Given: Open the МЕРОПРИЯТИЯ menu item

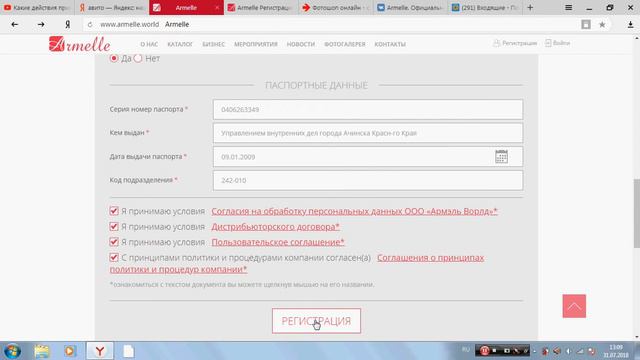Looking at the screenshot, I should (256, 44).
